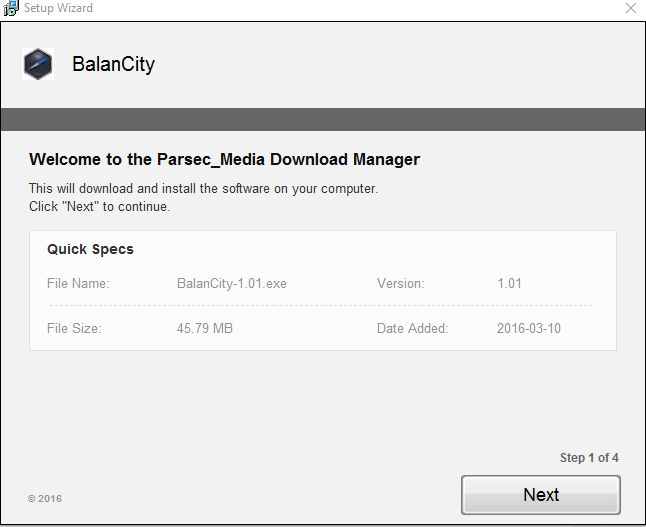Image resolution: width=646 pixels, height=527 pixels.
Task: Click the dark gray header divider bar
Action: [x=323, y=119]
